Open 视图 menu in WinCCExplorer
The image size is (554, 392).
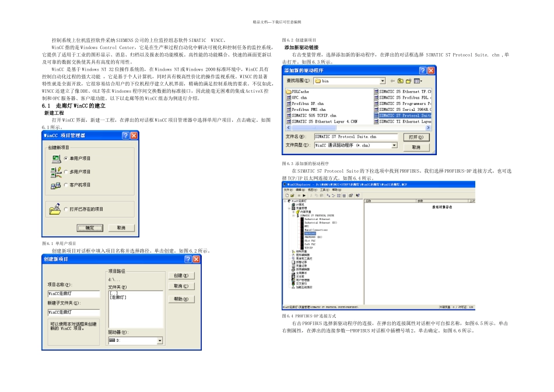(x=313, y=190)
